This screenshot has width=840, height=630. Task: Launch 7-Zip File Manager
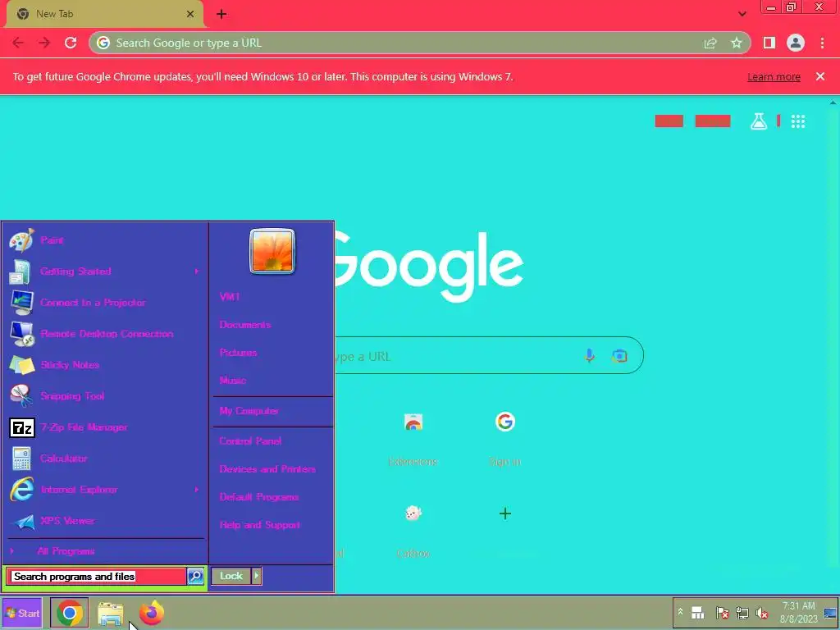coord(105,427)
